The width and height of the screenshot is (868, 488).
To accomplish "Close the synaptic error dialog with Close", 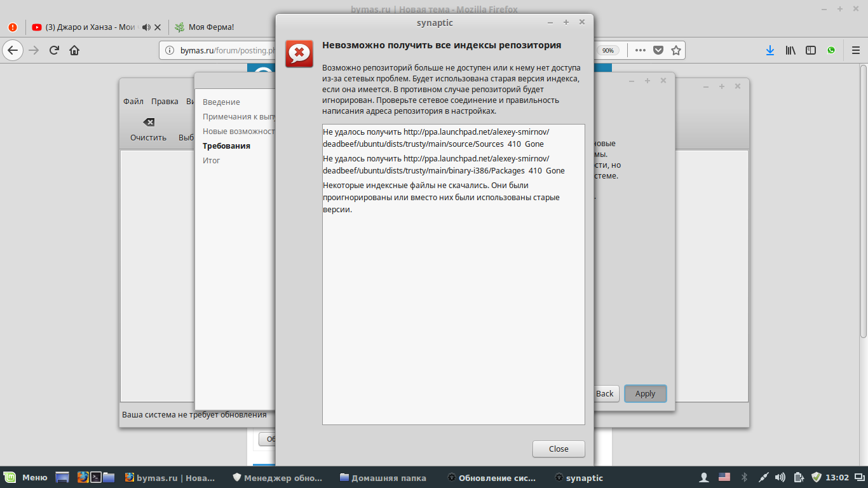I will click(x=558, y=449).
